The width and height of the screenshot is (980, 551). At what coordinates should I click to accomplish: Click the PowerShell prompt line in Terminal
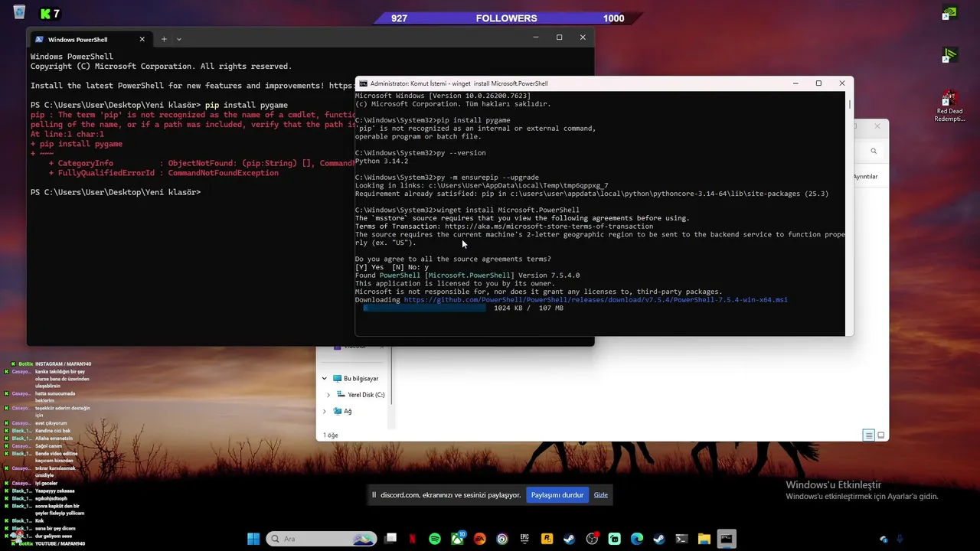116,192
